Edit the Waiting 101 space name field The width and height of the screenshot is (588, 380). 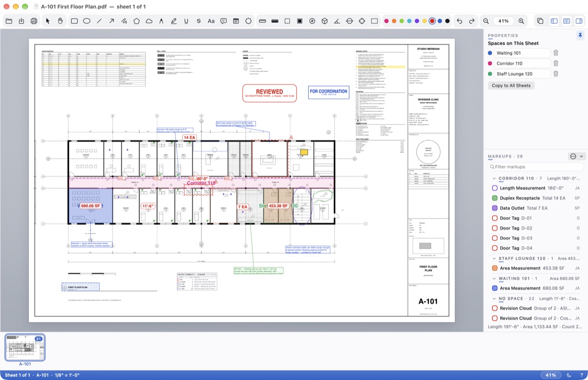coord(522,53)
